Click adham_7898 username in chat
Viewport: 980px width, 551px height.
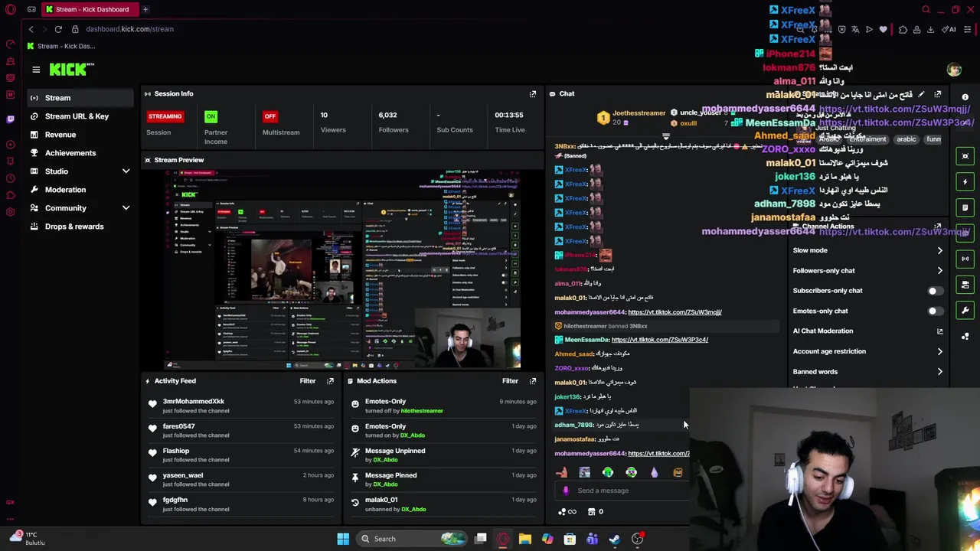tap(574, 425)
